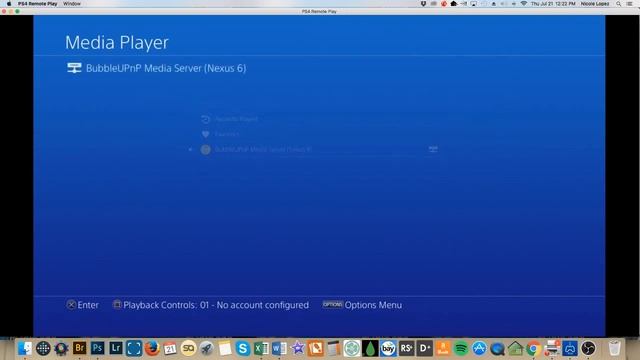Click the OPTIONS button badge
Image resolution: width=640 pixels, height=360 pixels.
pyautogui.click(x=332, y=304)
